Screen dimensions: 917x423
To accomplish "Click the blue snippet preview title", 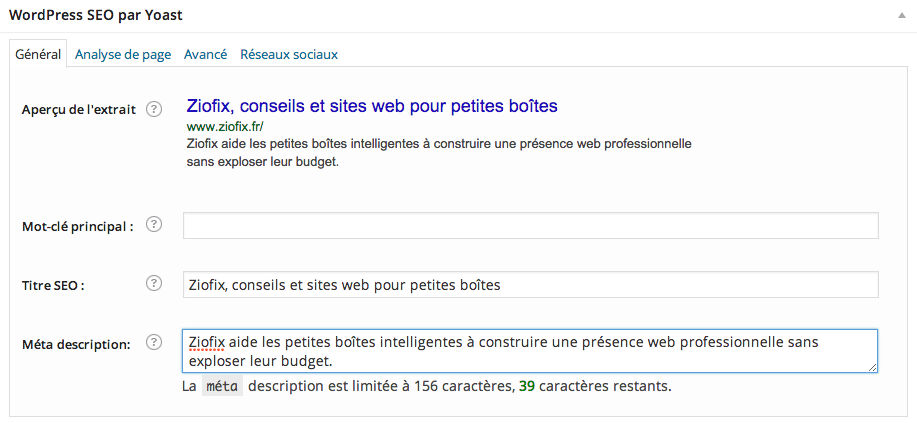I will (x=372, y=106).
